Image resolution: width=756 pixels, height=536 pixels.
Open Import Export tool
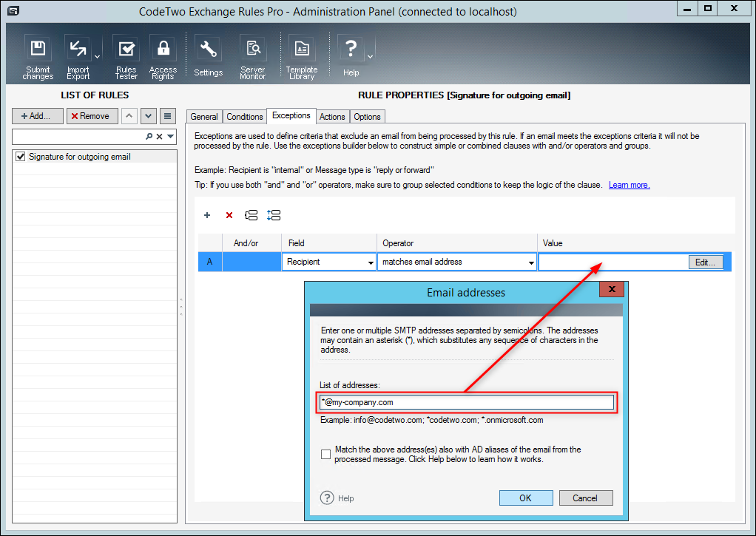(x=78, y=57)
